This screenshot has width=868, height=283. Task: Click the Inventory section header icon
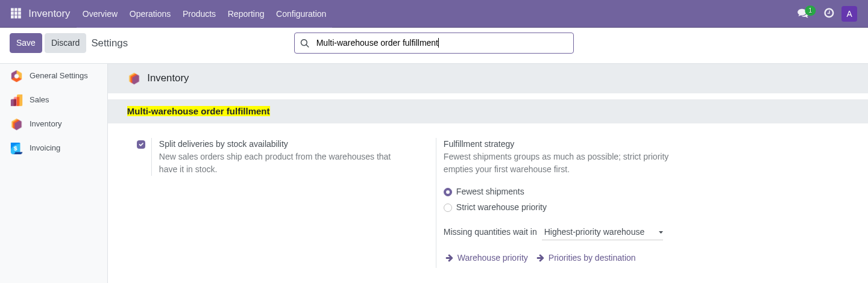click(134, 78)
